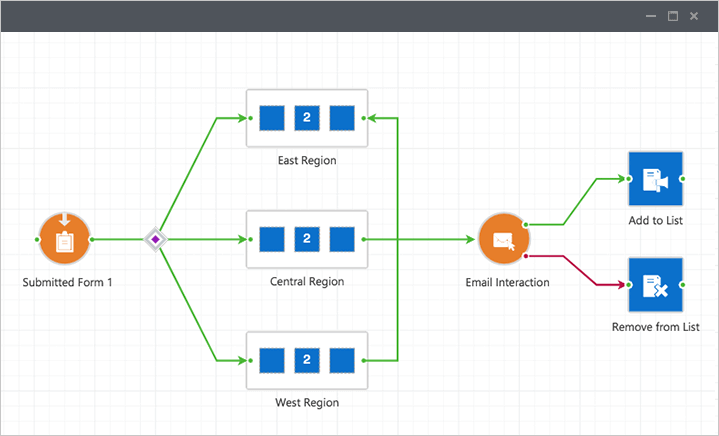Select the number 2 tile in West Region
The image size is (719, 436).
coord(307,360)
